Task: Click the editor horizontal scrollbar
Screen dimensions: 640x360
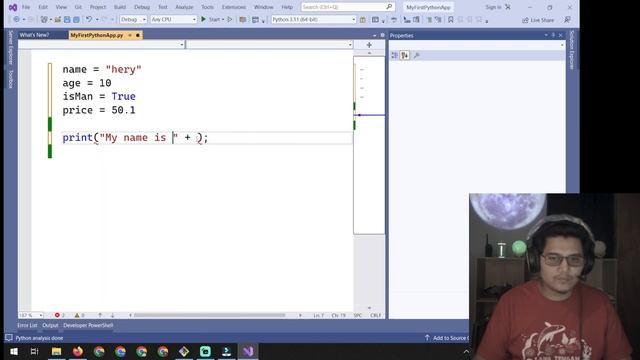Action: (x=209, y=315)
